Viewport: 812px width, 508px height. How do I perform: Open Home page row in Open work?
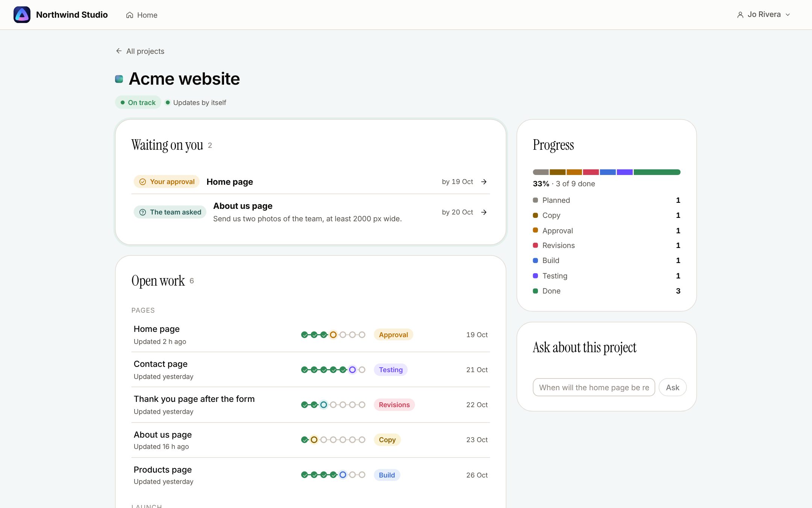point(311,335)
